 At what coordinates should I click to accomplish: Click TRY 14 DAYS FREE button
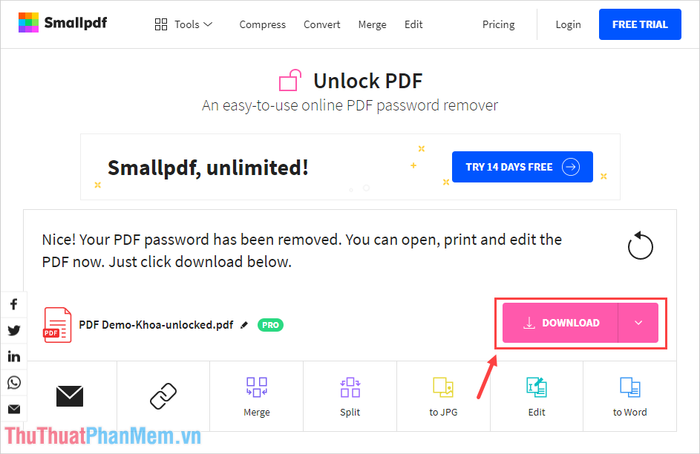click(522, 167)
